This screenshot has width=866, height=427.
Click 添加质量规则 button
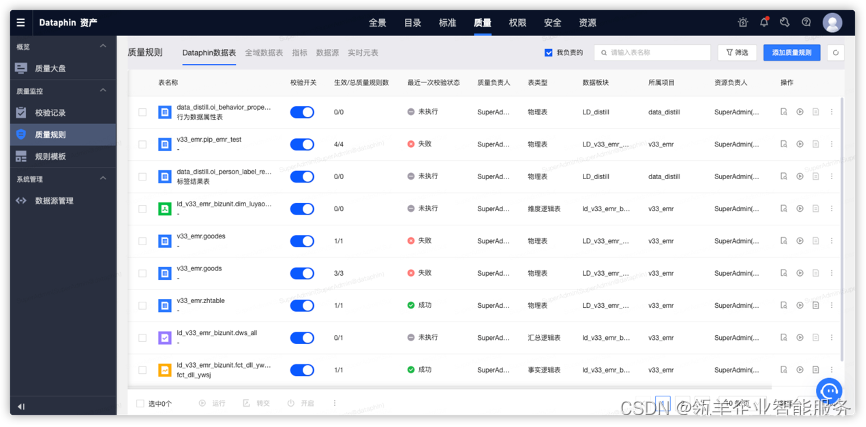click(791, 52)
